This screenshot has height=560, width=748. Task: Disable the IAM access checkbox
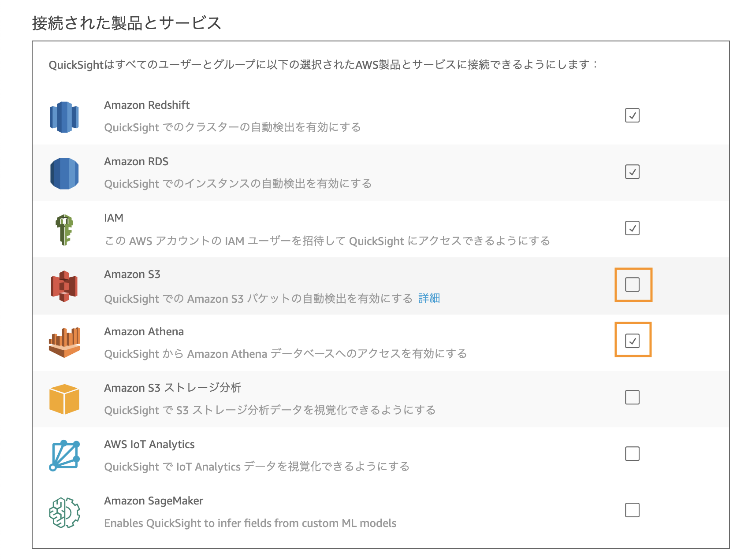[x=632, y=228]
